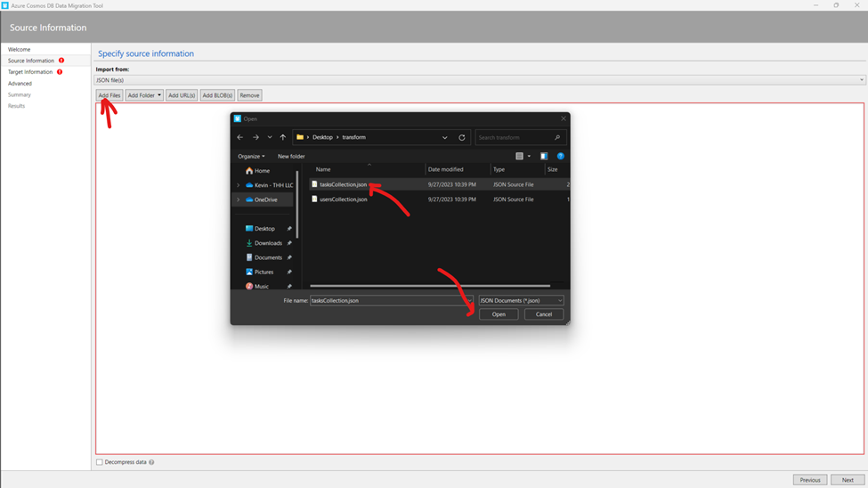Image resolution: width=868 pixels, height=488 pixels.
Task: Select the Source Information step
Action: 31,61
